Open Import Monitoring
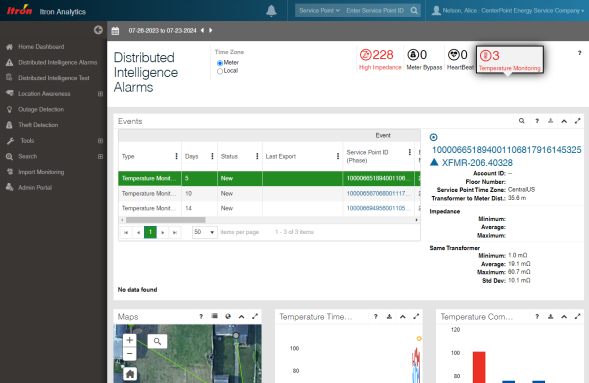The image size is (589, 383). point(41,172)
